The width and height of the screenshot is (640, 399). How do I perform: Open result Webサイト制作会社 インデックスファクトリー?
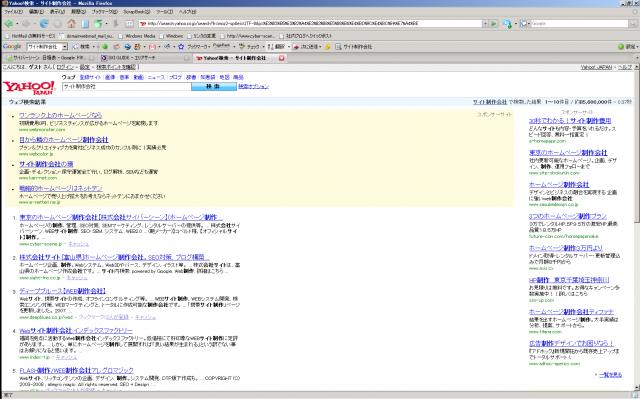tap(76, 330)
